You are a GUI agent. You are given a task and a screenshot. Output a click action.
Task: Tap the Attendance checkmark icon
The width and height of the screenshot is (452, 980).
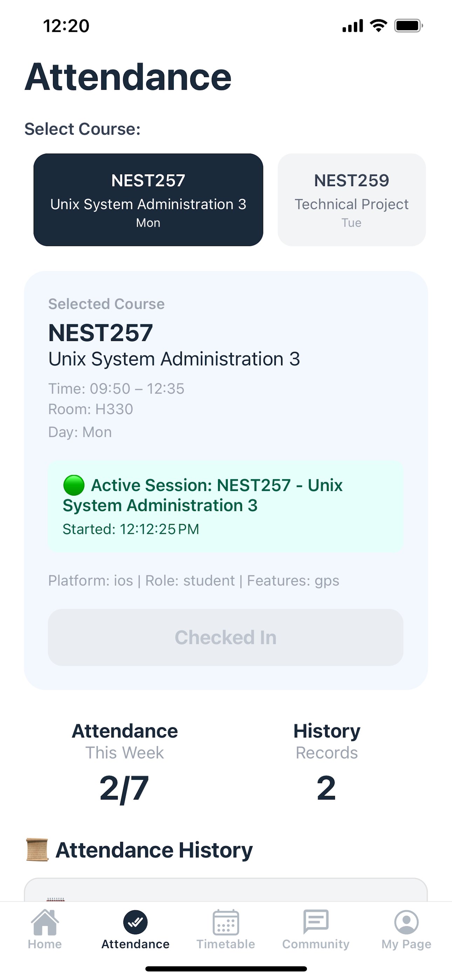pos(135,922)
